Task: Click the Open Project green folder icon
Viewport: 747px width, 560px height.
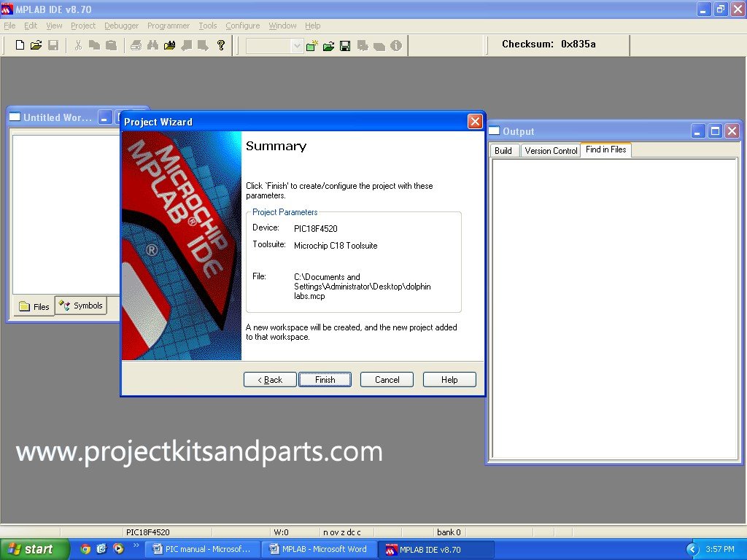Action: click(329, 46)
